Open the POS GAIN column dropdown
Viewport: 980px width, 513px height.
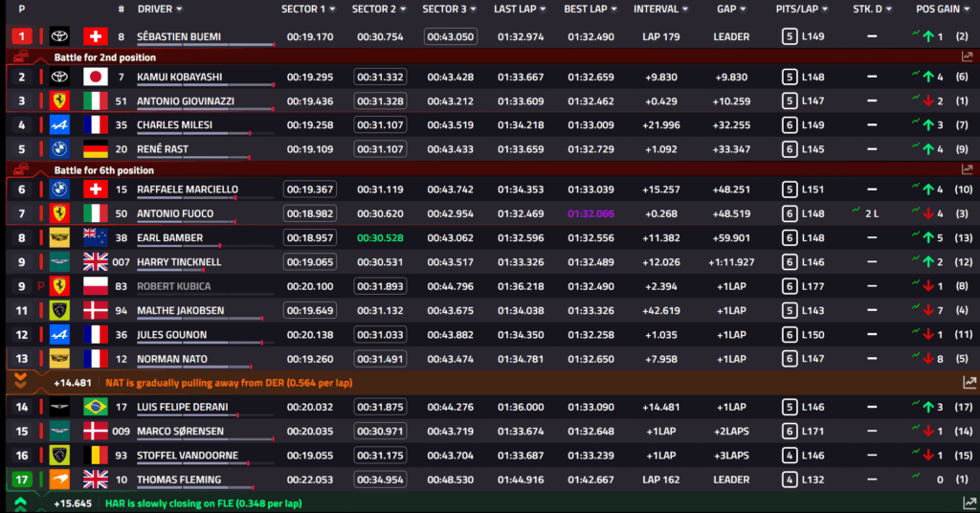966,10
